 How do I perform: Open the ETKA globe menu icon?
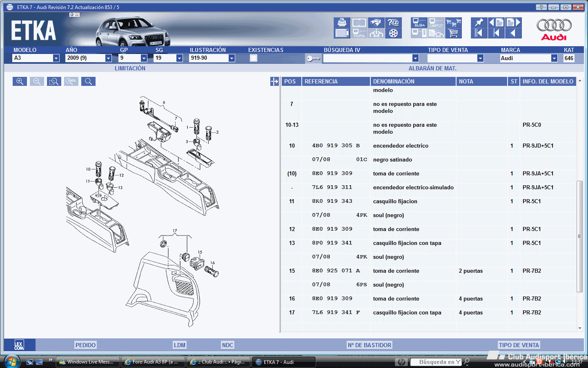(x=10, y=7)
